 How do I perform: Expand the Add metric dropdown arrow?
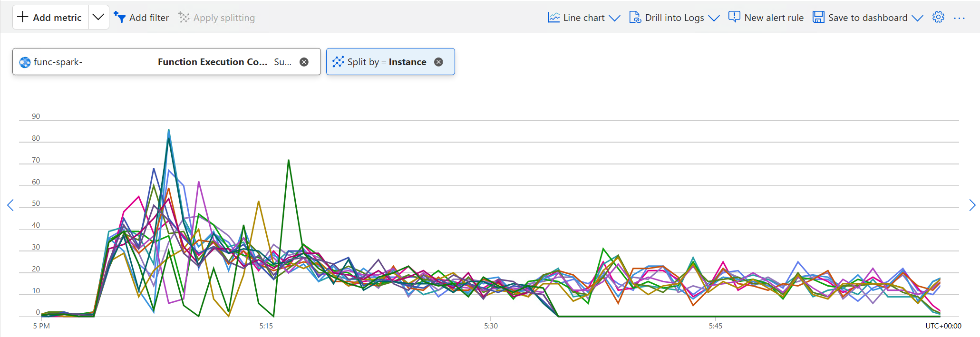pos(98,17)
